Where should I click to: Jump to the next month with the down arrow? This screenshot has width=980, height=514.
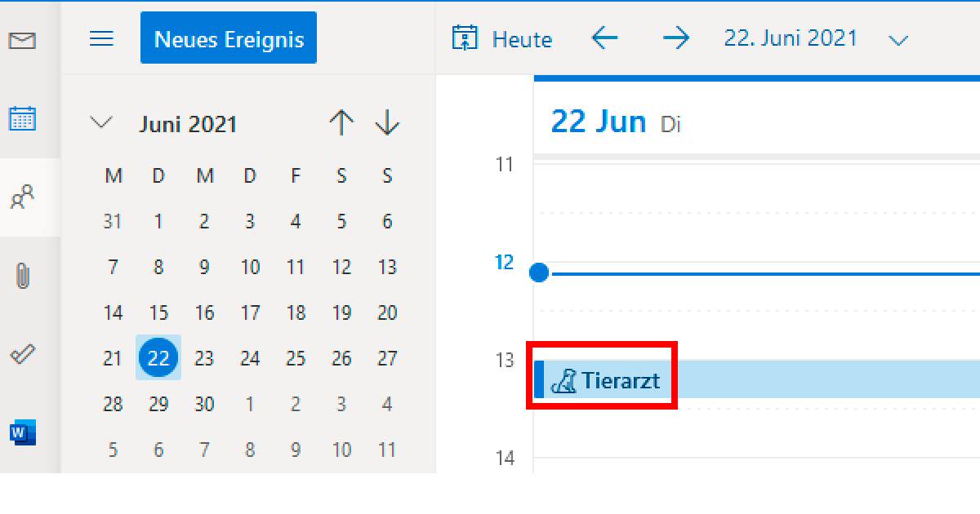387,122
